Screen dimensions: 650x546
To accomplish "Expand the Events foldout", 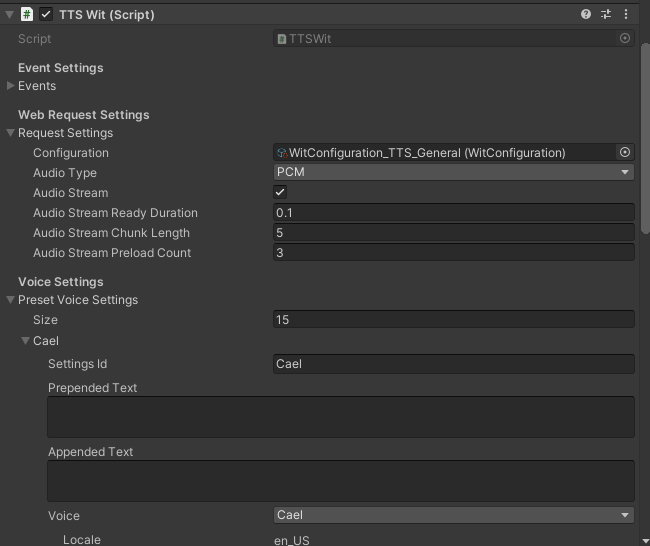I will 11,85.
